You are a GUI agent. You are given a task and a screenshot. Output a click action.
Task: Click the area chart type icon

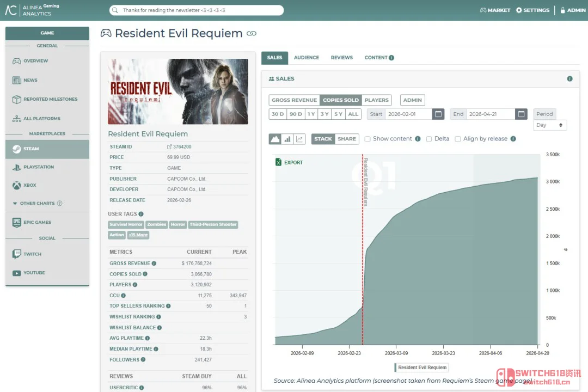275,139
